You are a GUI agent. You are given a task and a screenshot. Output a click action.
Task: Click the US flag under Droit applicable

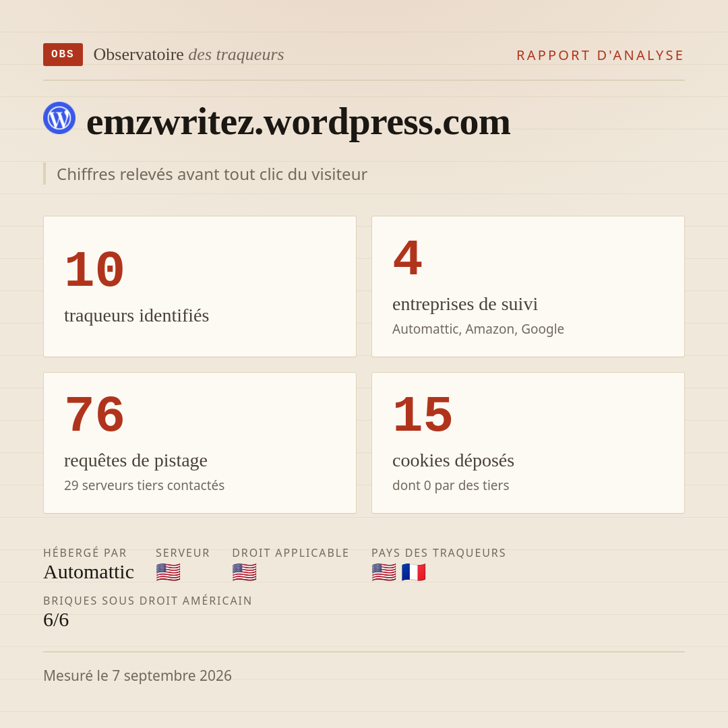244,572
